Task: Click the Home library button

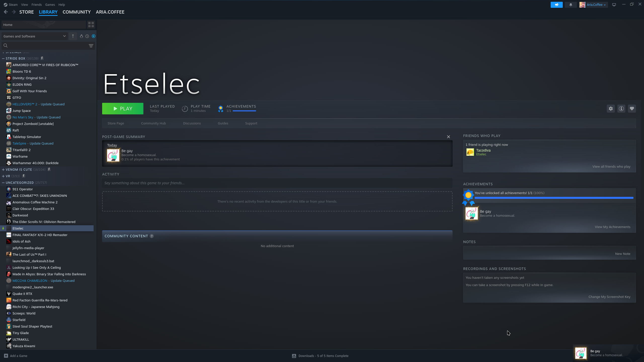Action: [44, 25]
